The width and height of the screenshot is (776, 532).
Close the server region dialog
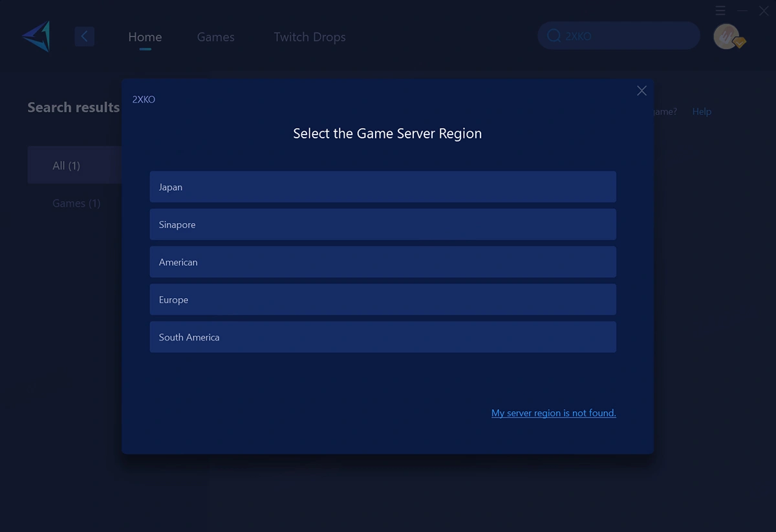641,91
